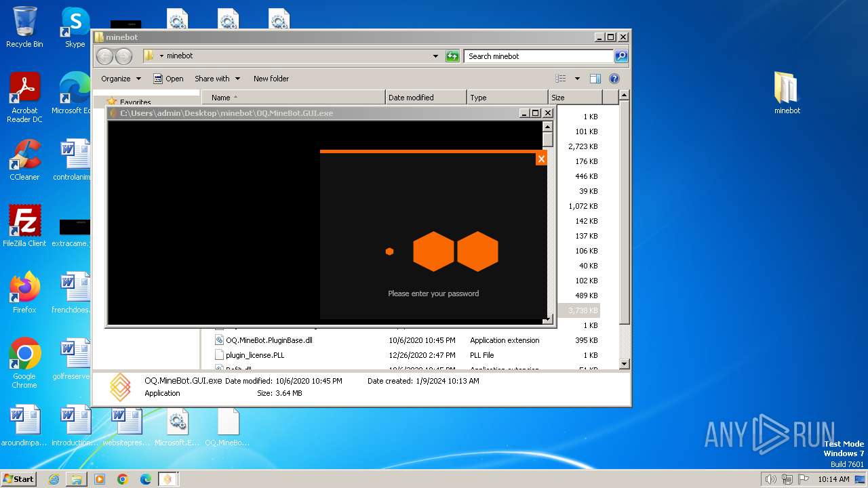Select the aroundimpa Word document icon
Image resolution: width=868 pixels, height=488 pixels.
[24, 426]
